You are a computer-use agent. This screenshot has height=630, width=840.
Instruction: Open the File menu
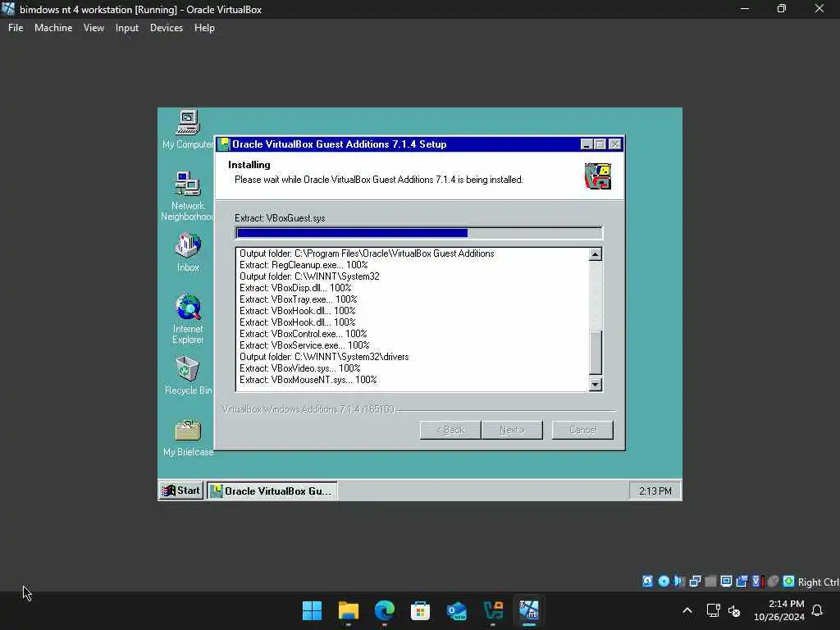16,28
